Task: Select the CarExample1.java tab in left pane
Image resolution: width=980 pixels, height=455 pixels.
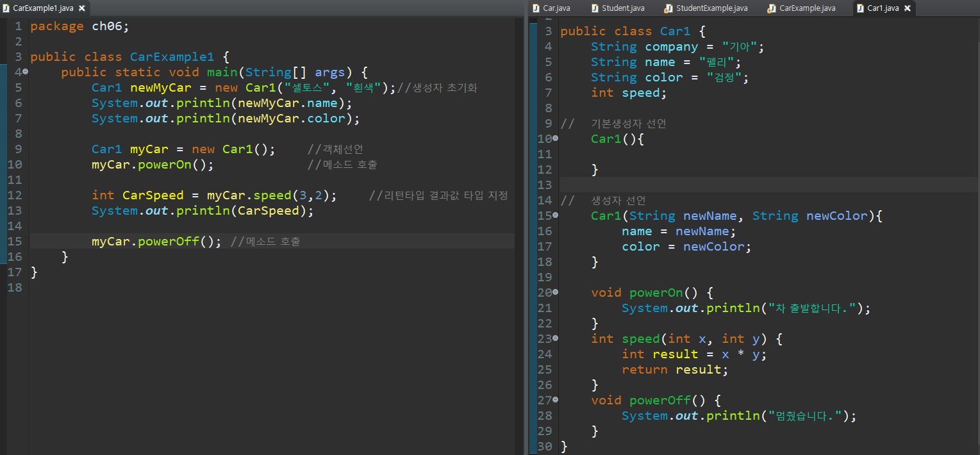Action: [42, 8]
